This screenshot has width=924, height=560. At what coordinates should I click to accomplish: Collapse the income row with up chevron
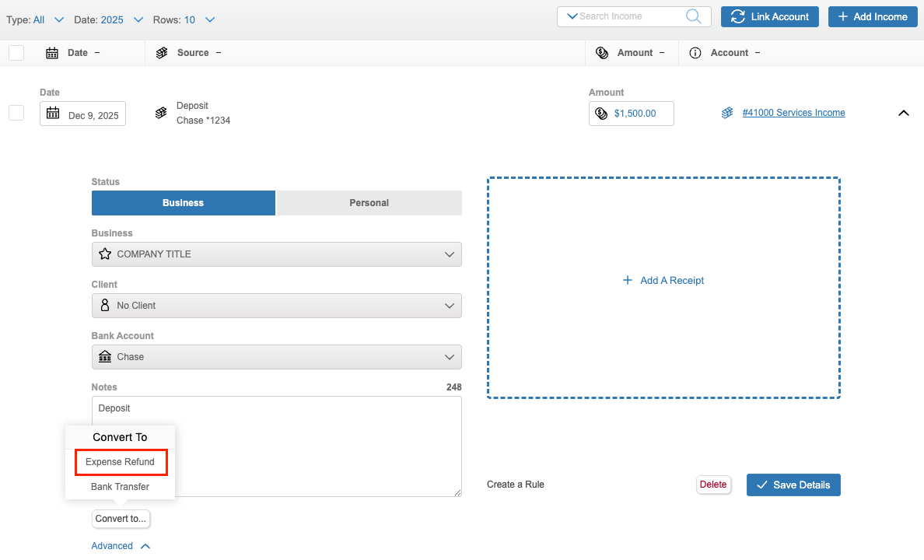pyautogui.click(x=903, y=113)
